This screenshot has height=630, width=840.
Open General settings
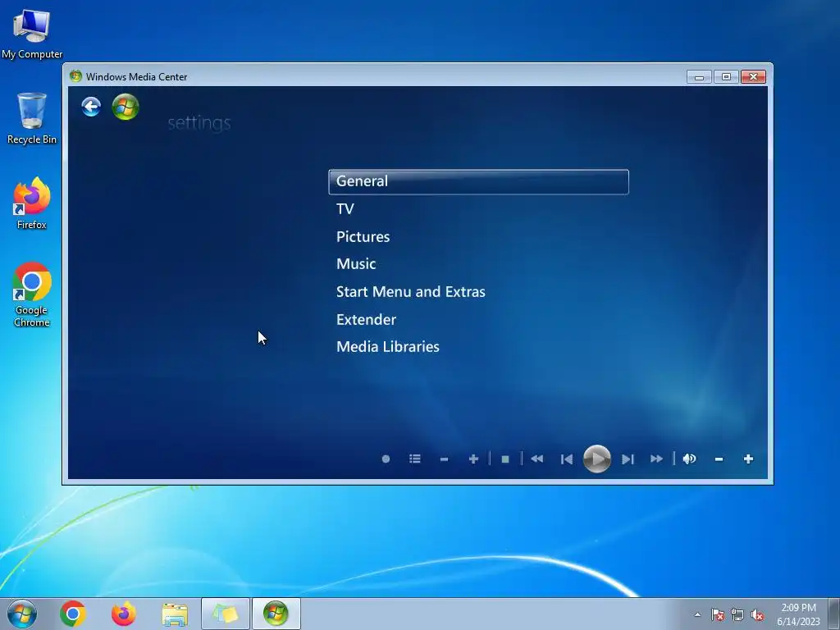click(478, 181)
